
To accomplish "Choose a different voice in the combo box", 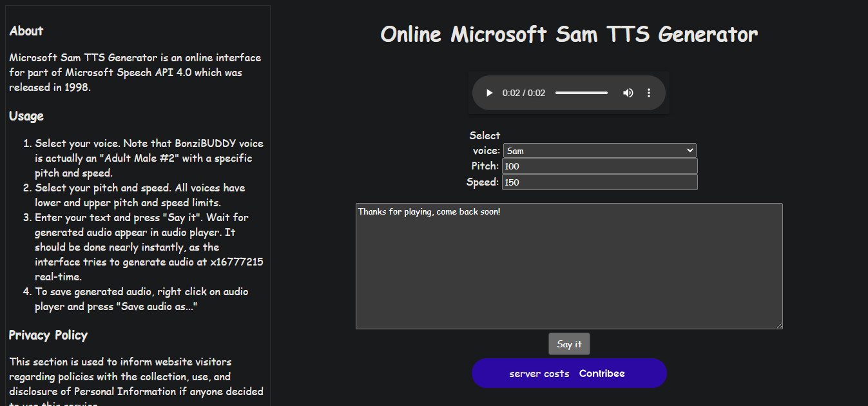I will pyautogui.click(x=599, y=150).
